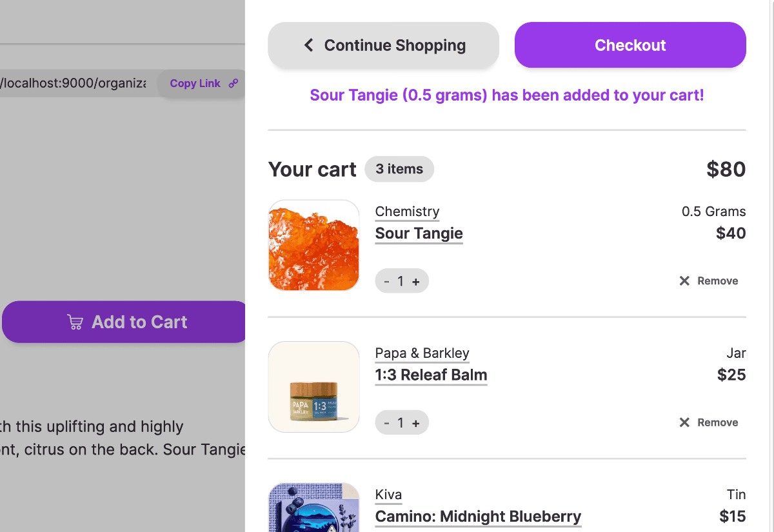This screenshot has width=774, height=532.
Task: Click the back chevron on Continue Shopping
Action: (308, 45)
